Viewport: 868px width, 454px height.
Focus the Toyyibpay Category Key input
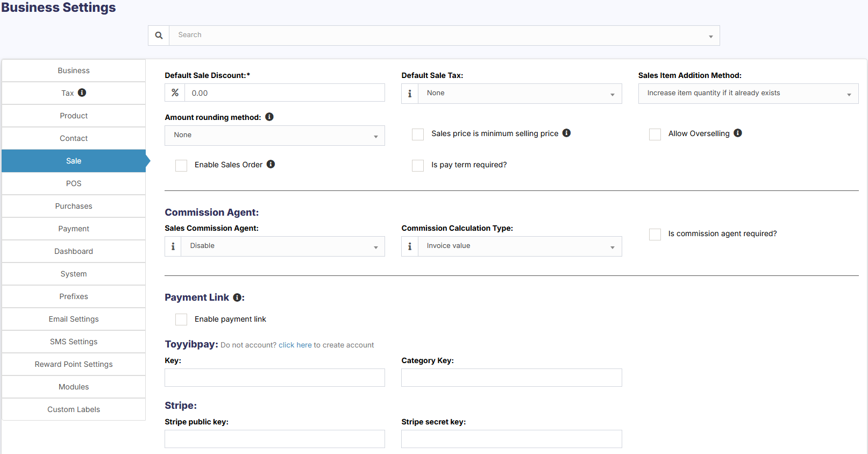coord(511,378)
